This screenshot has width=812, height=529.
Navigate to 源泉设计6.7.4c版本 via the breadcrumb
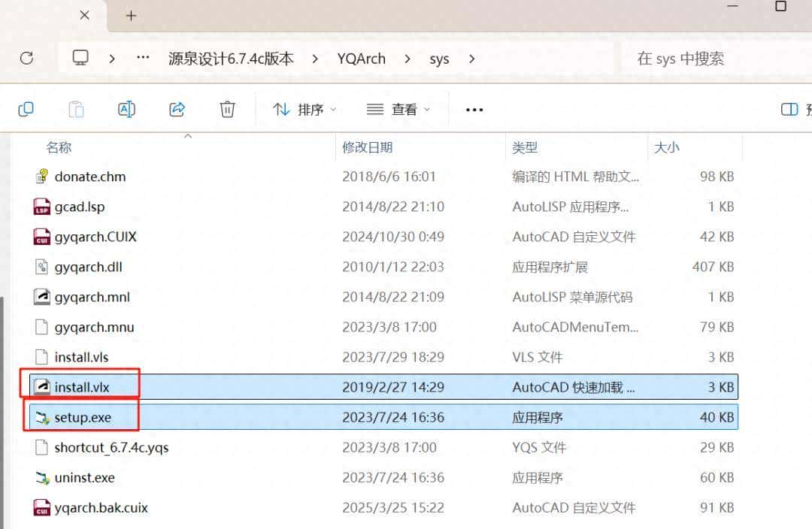(x=231, y=59)
